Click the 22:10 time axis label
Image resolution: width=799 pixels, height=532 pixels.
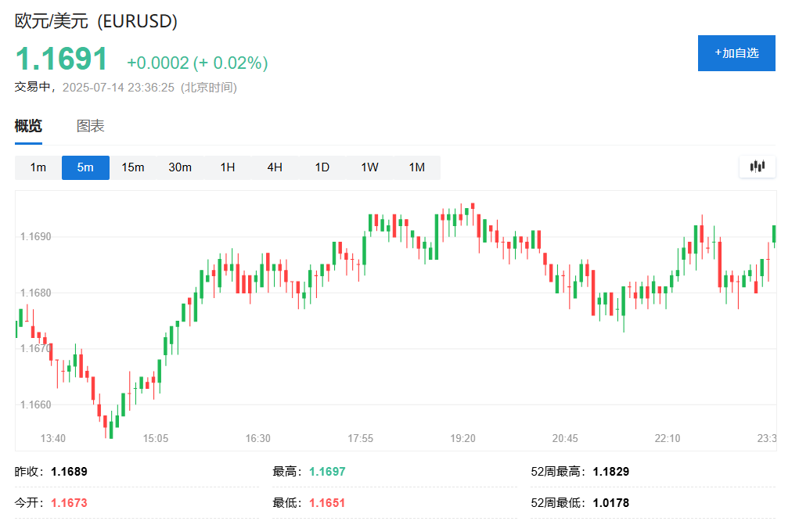[x=668, y=438]
